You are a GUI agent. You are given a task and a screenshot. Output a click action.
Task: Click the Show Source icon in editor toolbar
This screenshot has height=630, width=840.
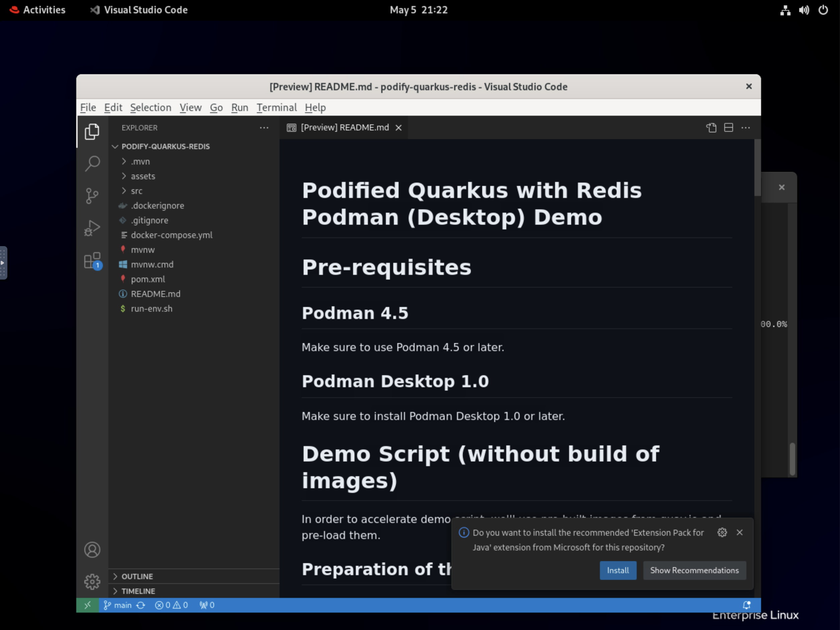point(711,128)
